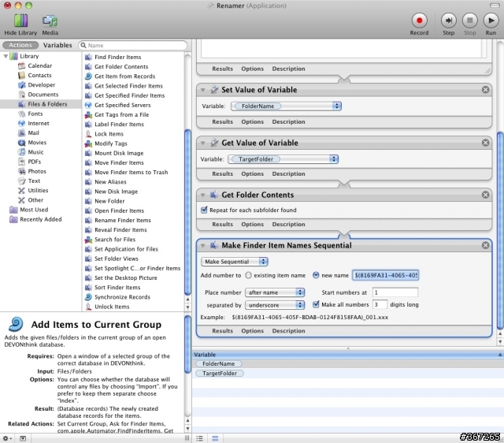Choose the Sort Finder Items action
Screen dimensions: 504x443
117,288
